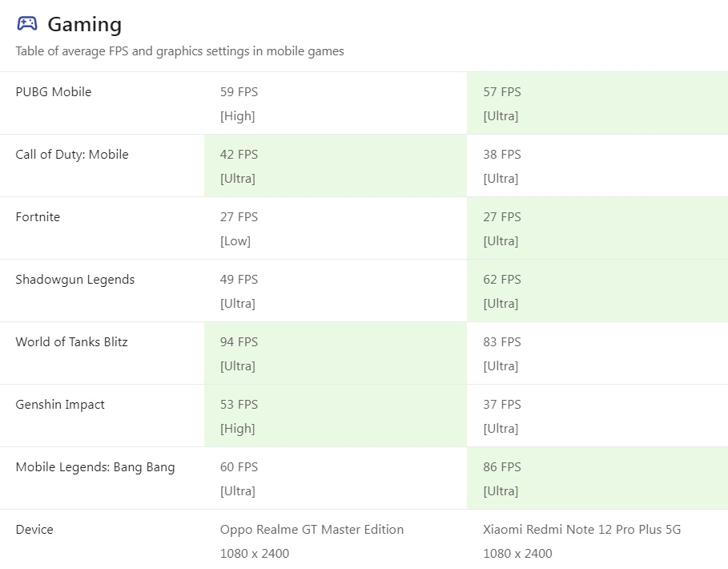
Task: Select the World of Tanks Blitz label
Action: 71,342
